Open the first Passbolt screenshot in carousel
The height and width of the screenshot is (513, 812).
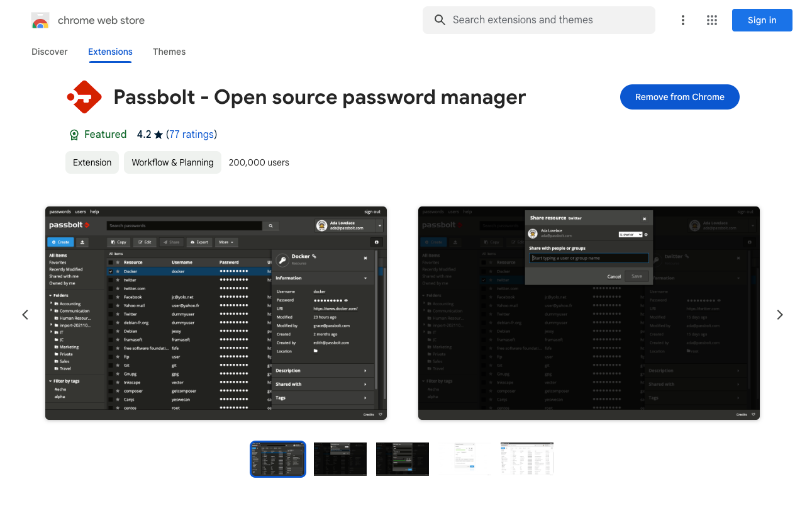[216, 313]
